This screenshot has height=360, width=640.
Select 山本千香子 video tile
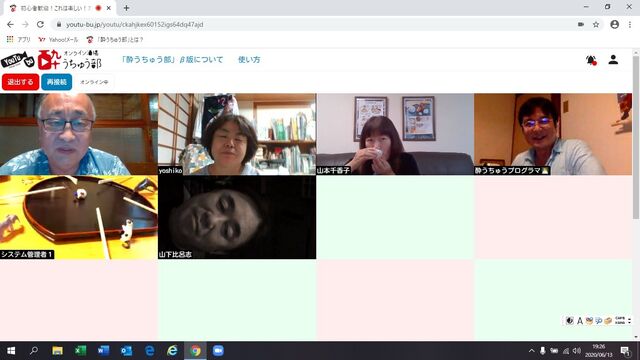pos(395,134)
